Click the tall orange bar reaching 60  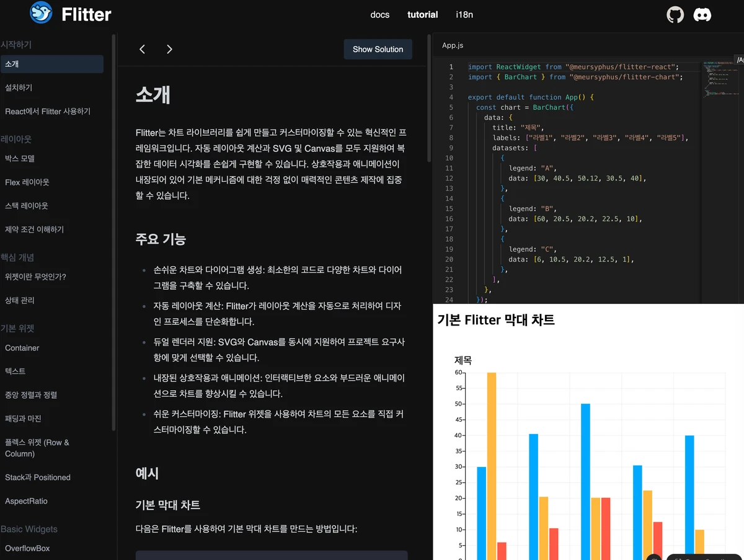tap(492, 465)
